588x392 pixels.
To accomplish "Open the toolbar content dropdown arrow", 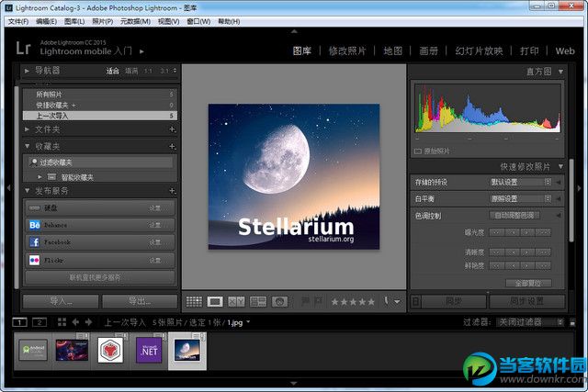I will [397, 301].
